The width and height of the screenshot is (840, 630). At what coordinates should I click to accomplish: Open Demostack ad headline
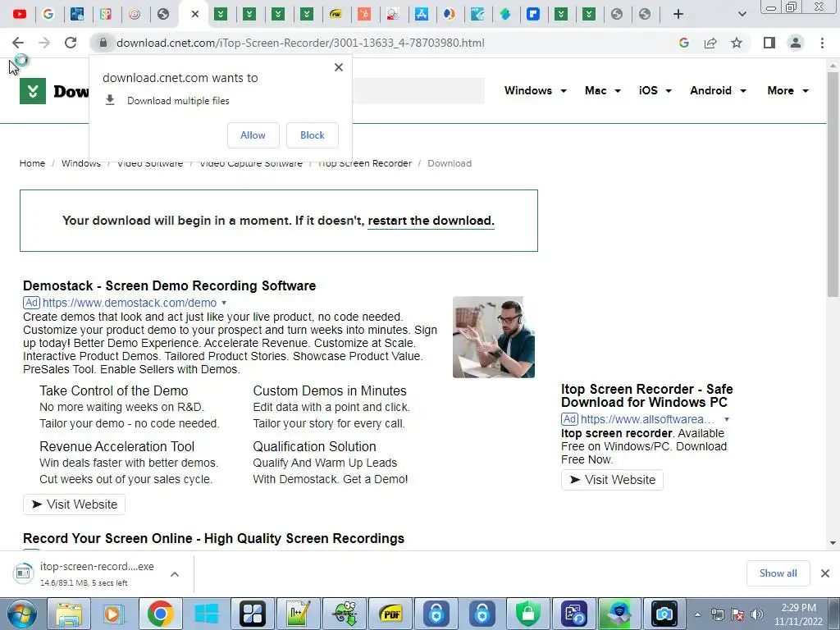(169, 285)
